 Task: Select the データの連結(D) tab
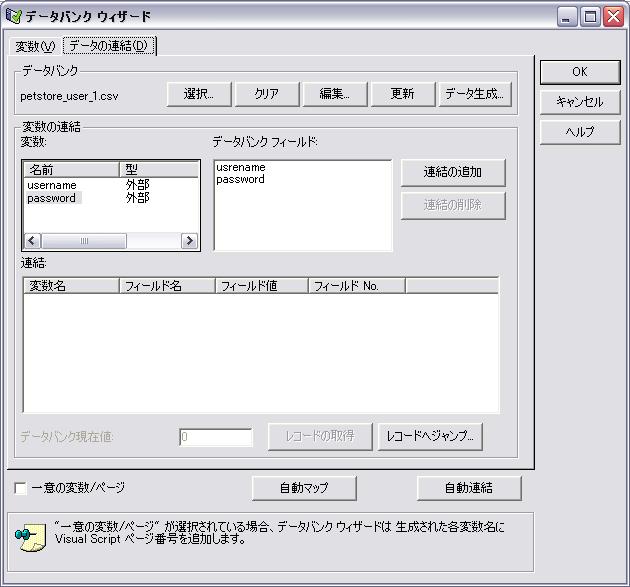click(x=108, y=45)
